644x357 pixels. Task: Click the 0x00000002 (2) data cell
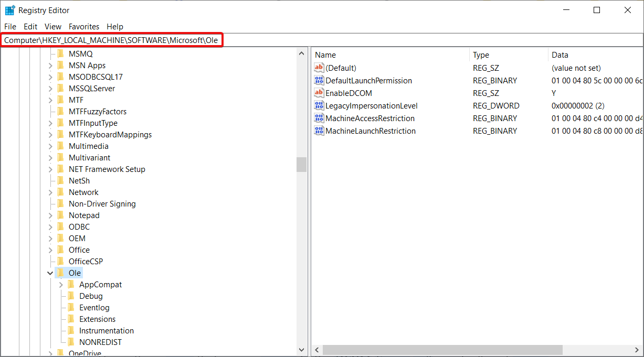(x=578, y=105)
